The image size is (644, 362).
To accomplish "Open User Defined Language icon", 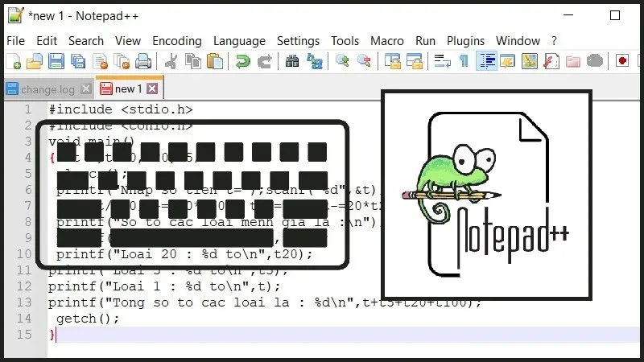I will [x=508, y=62].
